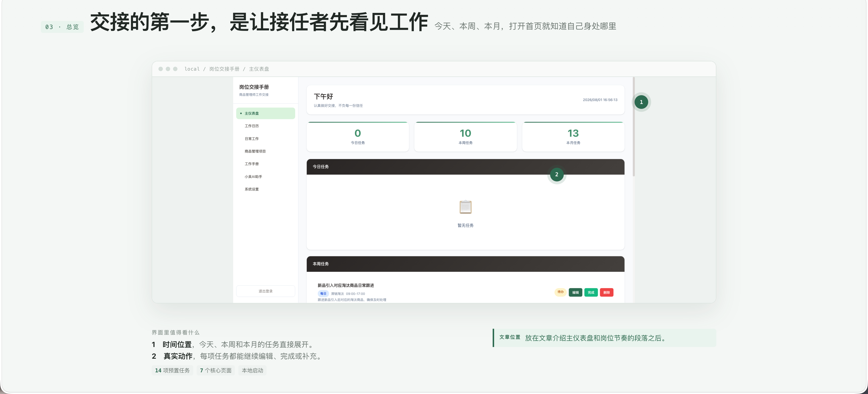
Task: Click the 滞销淘汰 09:00-17:00 task detail
Action: tap(348, 294)
